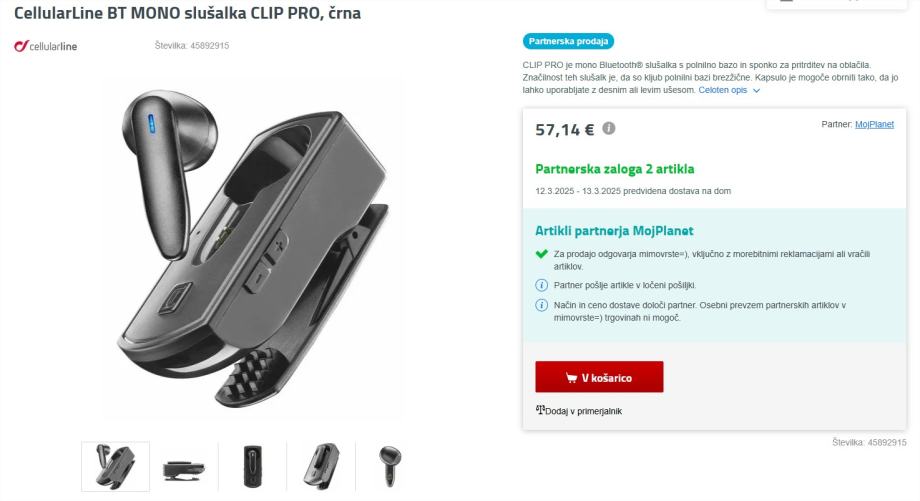Click the green checkmark icon in partner section
This screenshot has height=501, width=920.
pos(541,254)
